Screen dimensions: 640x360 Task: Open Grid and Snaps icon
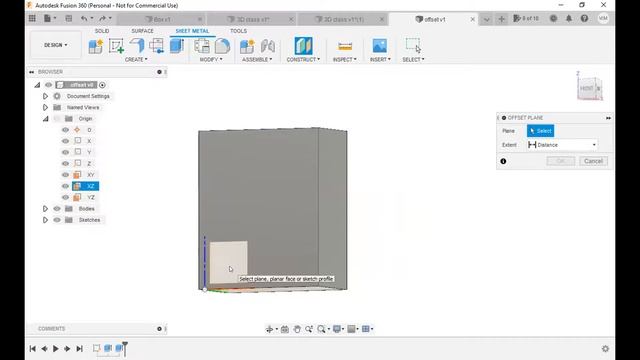(x=351, y=329)
